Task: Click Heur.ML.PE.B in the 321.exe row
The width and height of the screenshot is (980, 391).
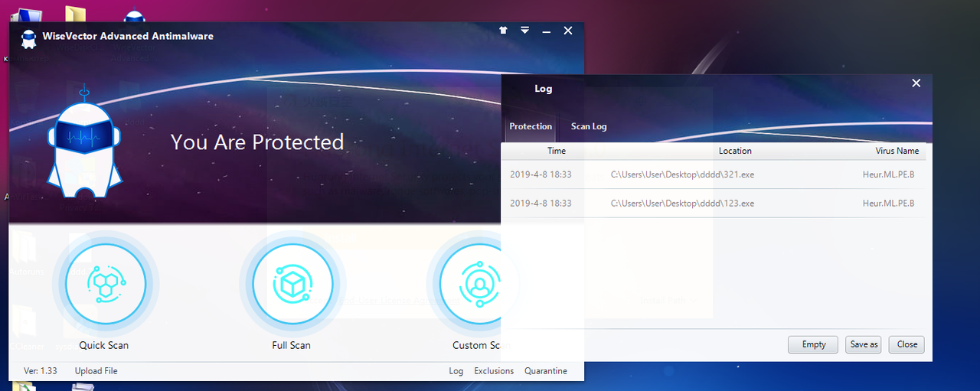Action: tap(888, 174)
